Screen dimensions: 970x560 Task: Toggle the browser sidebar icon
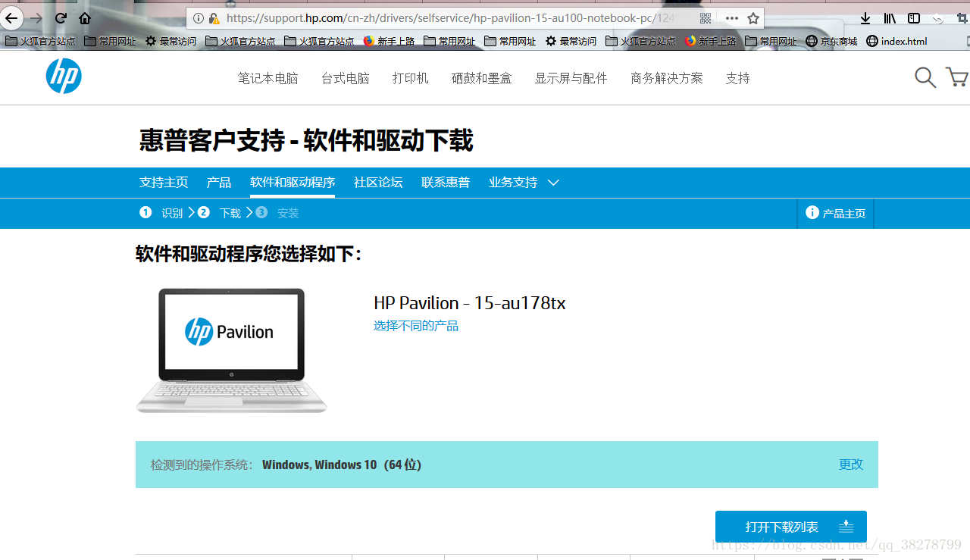914,18
